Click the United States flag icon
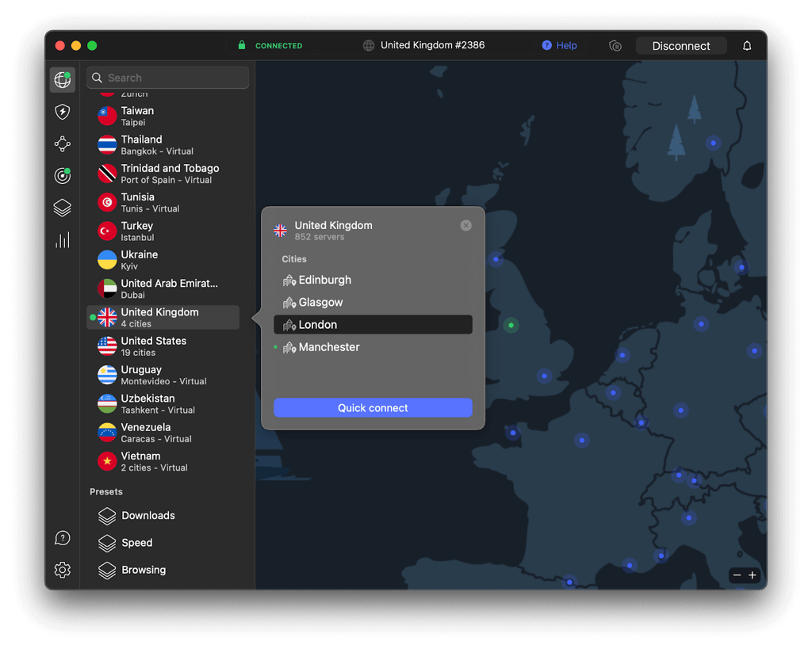The height and width of the screenshot is (649, 812). tap(107, 346)
